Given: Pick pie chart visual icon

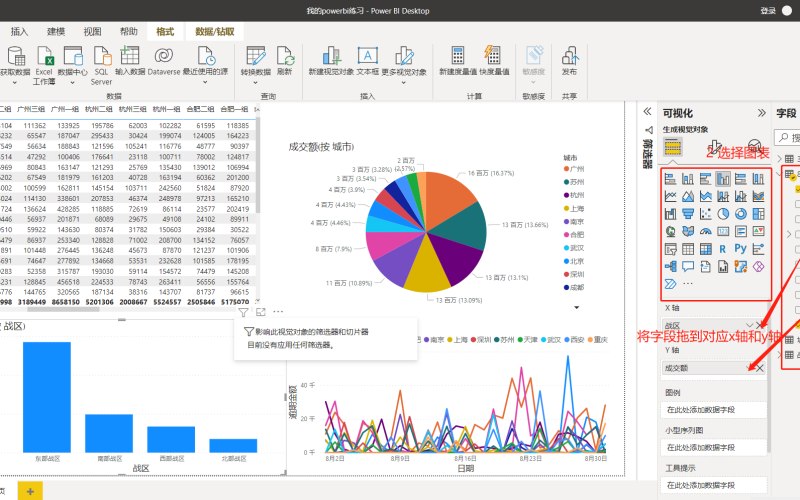Looking at the screenshot, I should (x=723, y=214).
